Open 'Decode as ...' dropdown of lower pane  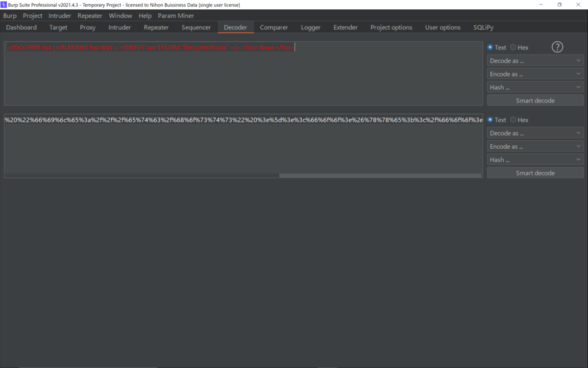click(x=535, y=133)
